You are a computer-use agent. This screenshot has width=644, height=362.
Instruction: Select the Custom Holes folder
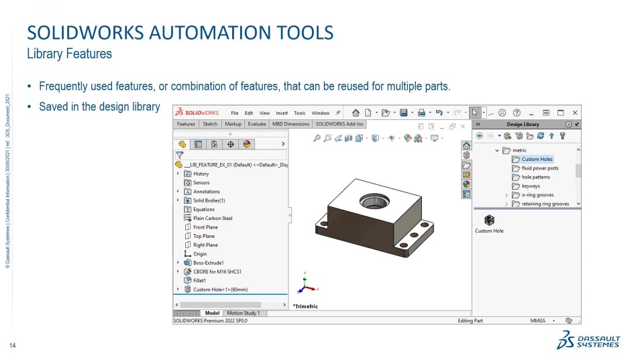point(533,160)
